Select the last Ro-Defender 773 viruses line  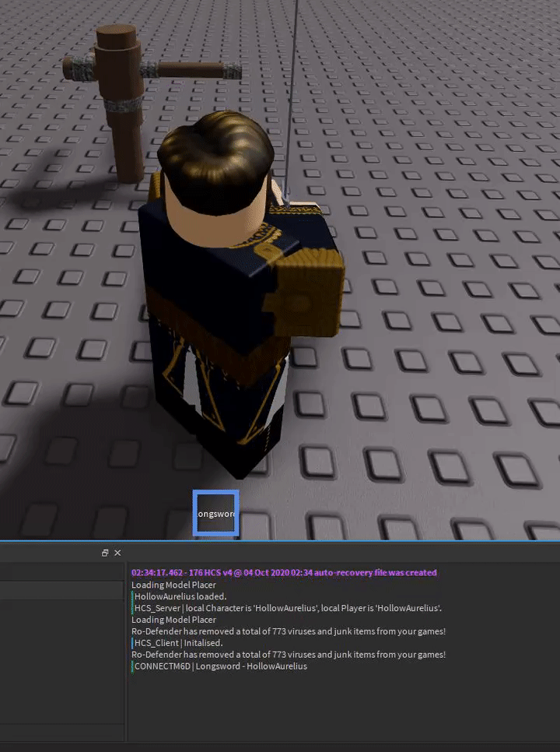289,654
